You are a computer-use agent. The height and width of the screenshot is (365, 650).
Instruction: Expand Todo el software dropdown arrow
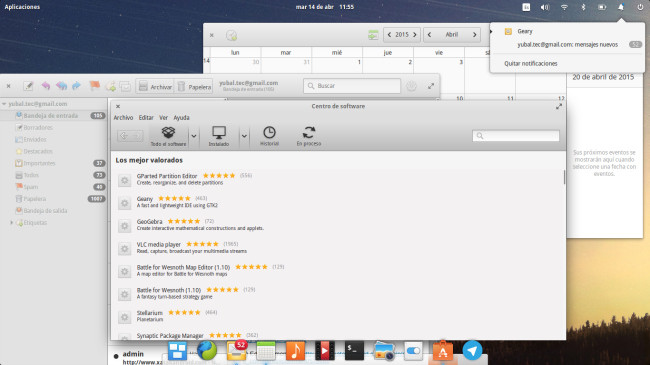tap(194, 136)
